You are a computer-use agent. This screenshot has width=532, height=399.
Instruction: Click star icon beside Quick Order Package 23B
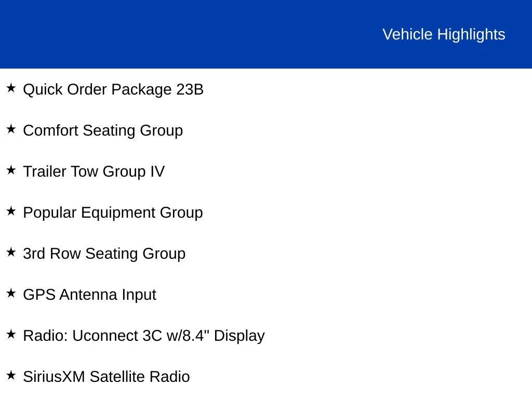click(11, 88)
